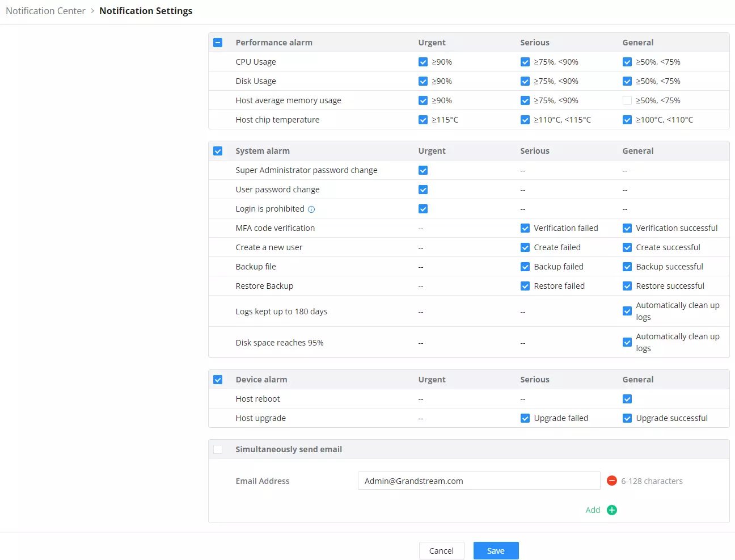Viewport: 735px width, 560px height.
Task: Go back to Notification Center breadcrumb
Action: (45, 11)
